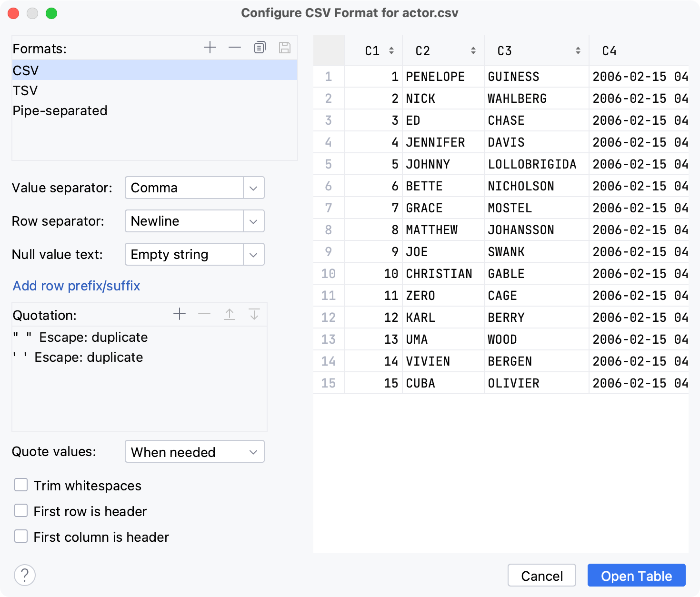This screenshot has height=597, width=700.
Task: Move quotation entry up using the up-arrow icon
Action: pyautogui.click(x=230, y=314)
